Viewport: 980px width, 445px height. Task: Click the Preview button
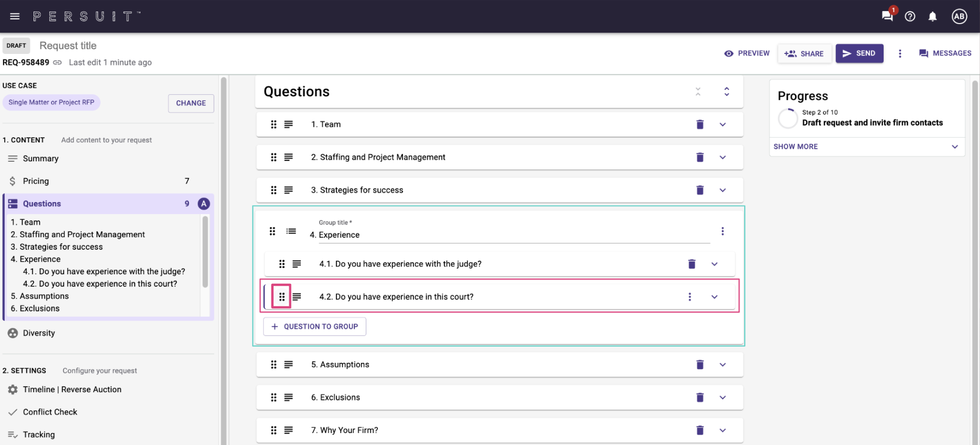point(747,53)
